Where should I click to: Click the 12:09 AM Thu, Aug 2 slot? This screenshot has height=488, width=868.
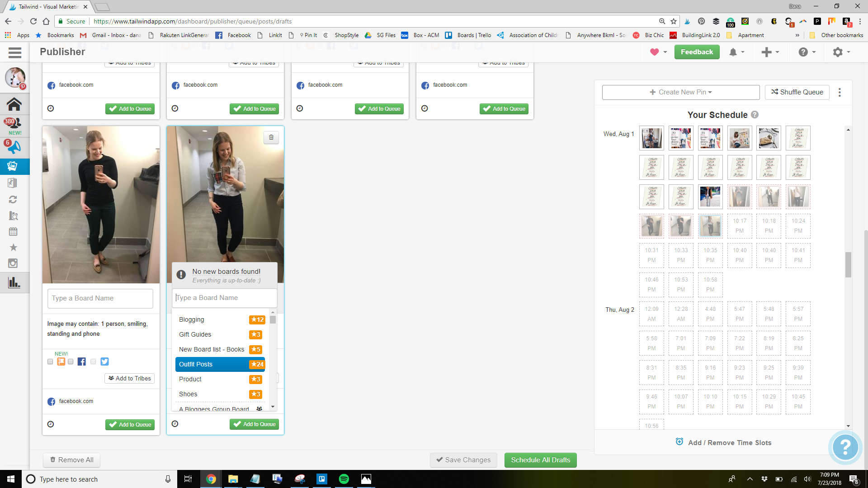click(651, 314)
